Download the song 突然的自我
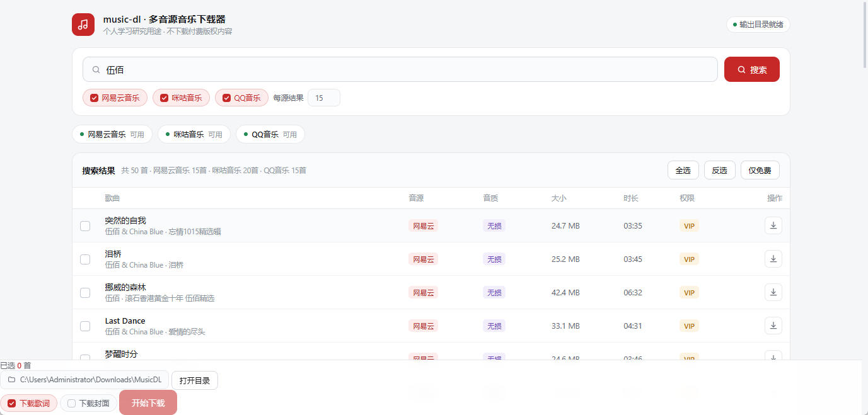Viewport: 868px width, 415px height. (773, 225)
